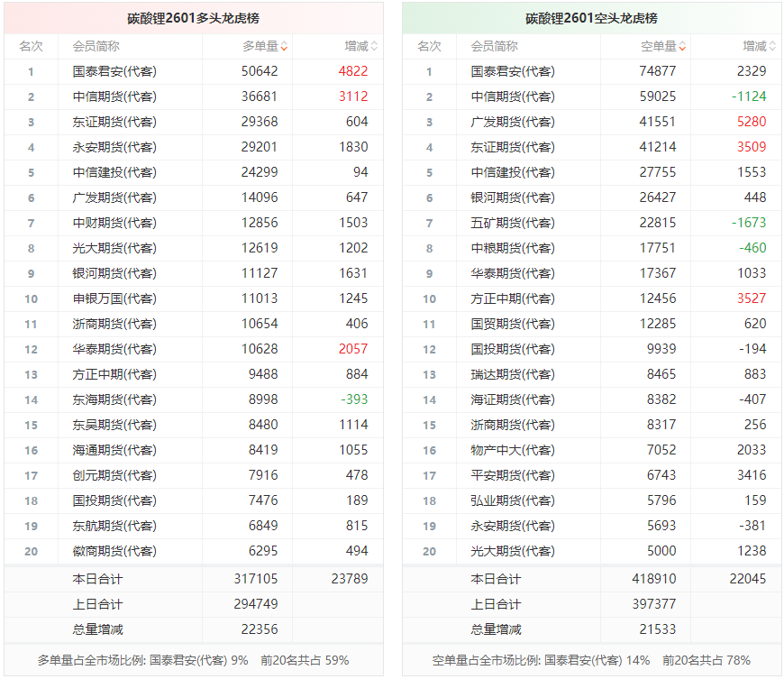Select 平安期货(代客) row name
Viewport: 784px width, 679px height.
[x=513, y=475]
